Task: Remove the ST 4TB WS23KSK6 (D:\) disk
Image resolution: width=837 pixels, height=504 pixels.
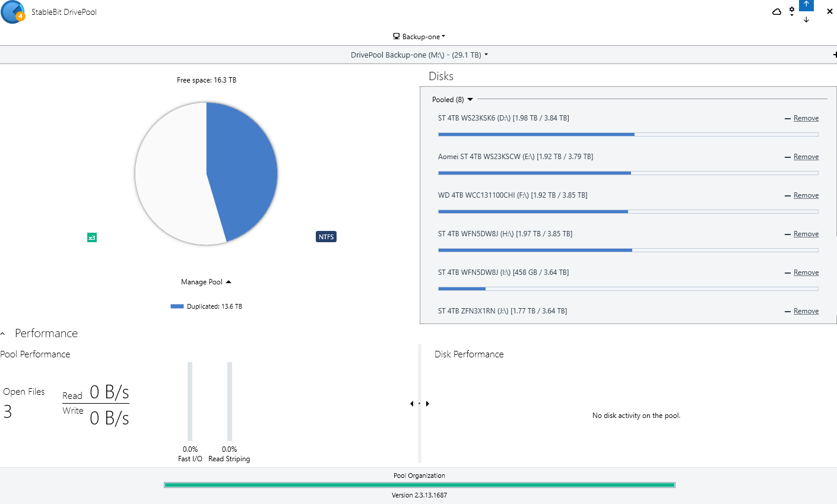Action: 806,118
